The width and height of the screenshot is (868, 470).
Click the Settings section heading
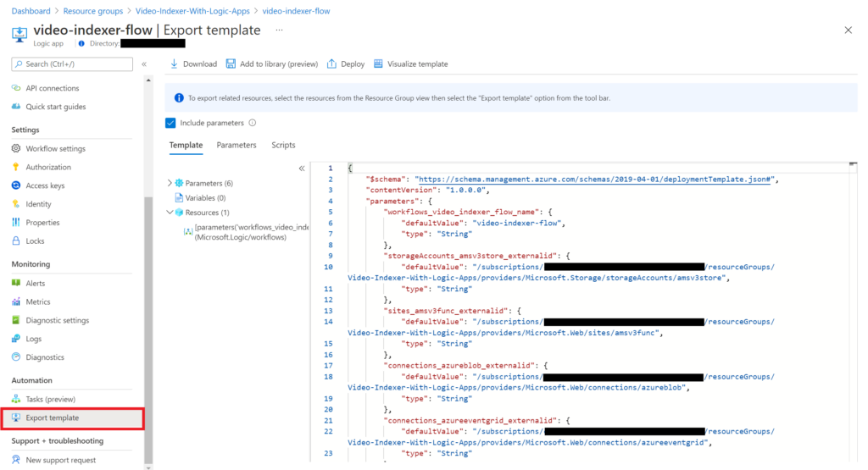click(x=25, y=130)
